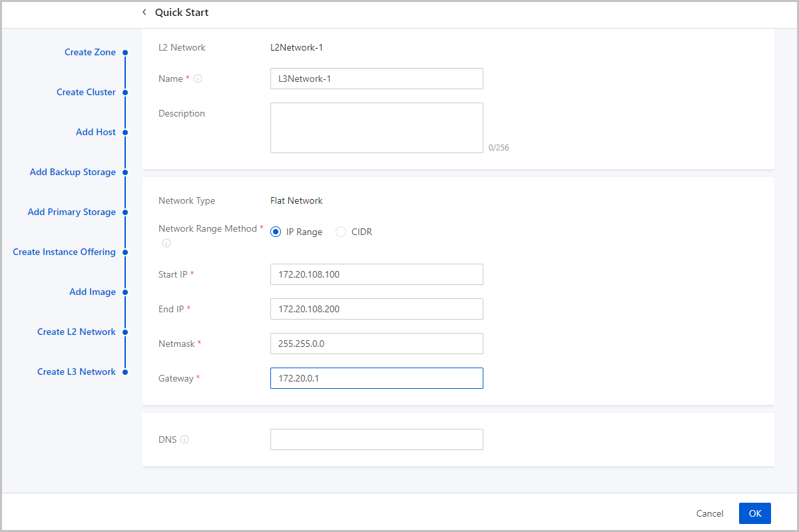The height and width of the screenshot is (532, 799).
Task: Click the Flat Network type text
Action: (x=296, y=200)
